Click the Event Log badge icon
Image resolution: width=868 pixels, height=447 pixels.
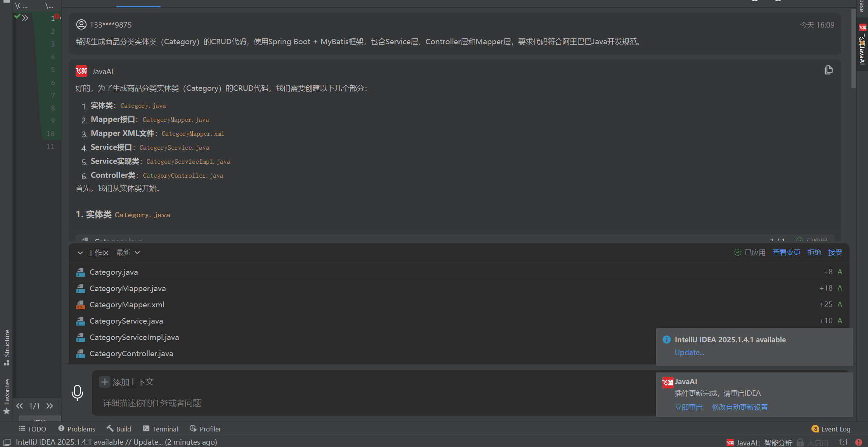815,429
